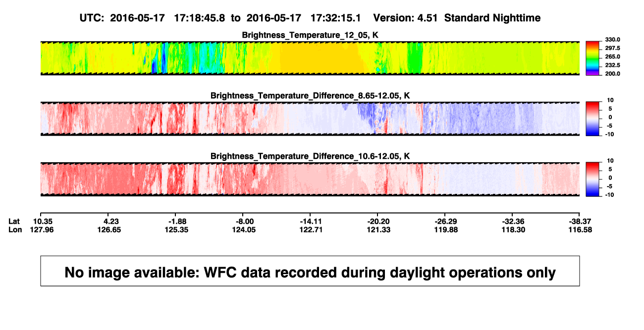Click the 'Lat' axis row label

pos(14,221)
